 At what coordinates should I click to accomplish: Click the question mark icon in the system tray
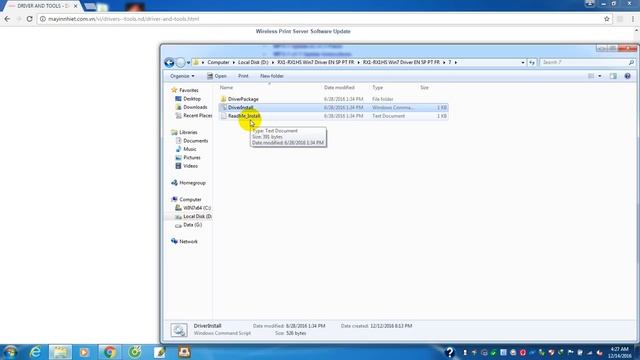[449, 352]
